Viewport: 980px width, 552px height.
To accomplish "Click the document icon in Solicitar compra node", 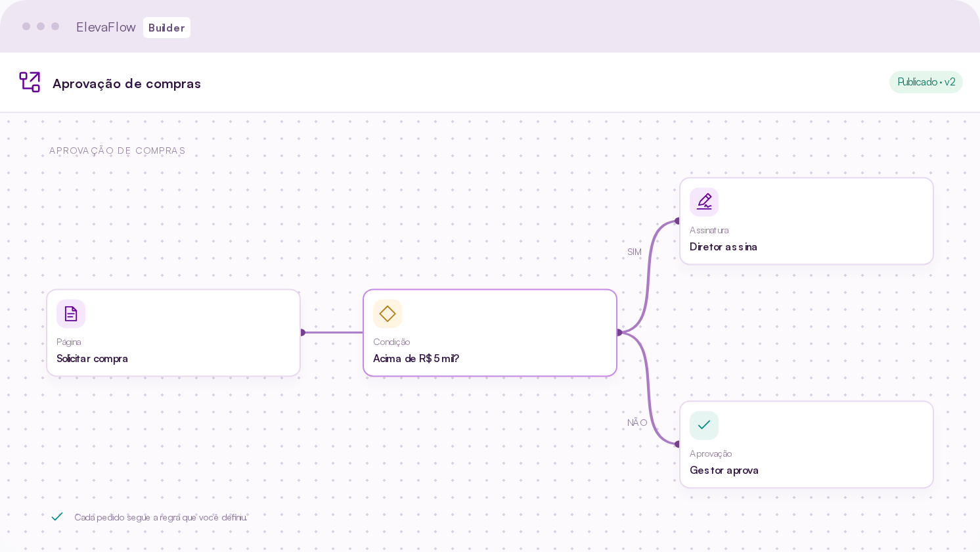I will (x=71, y=313).
